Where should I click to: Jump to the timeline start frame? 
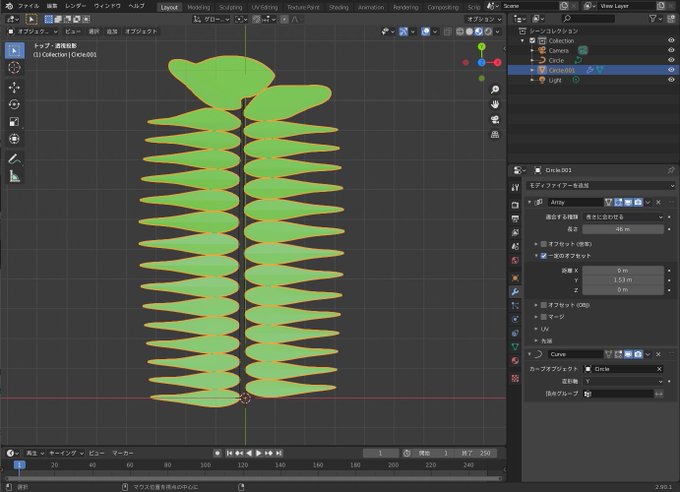pos(229,453)
